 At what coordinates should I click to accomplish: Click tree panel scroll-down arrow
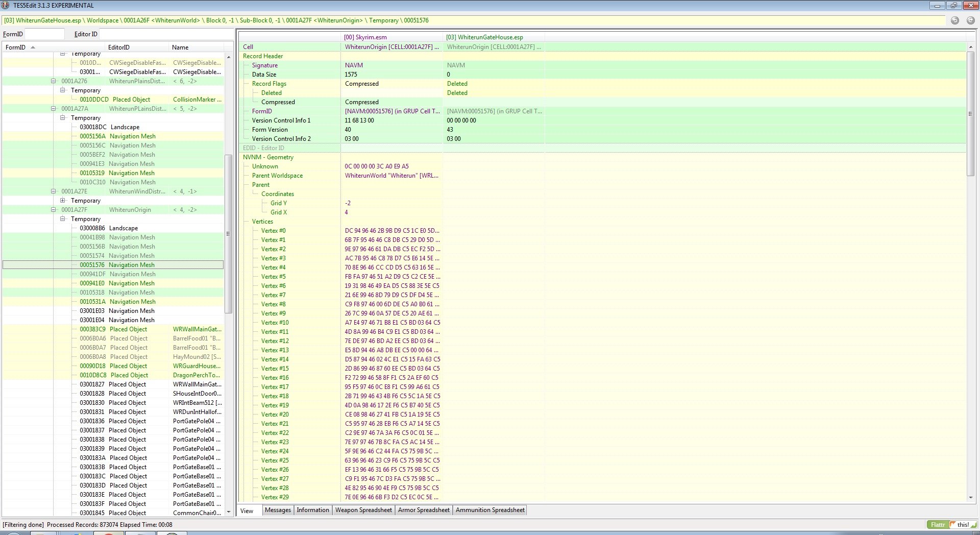[x=228, y=512]
